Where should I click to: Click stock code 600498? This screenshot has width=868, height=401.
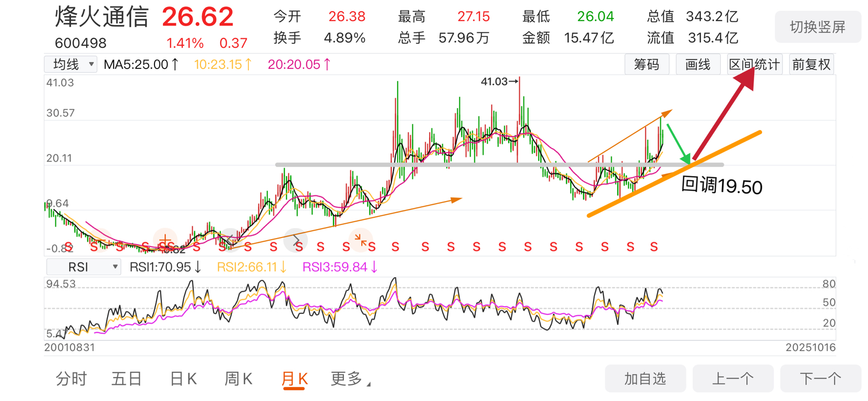80,43
